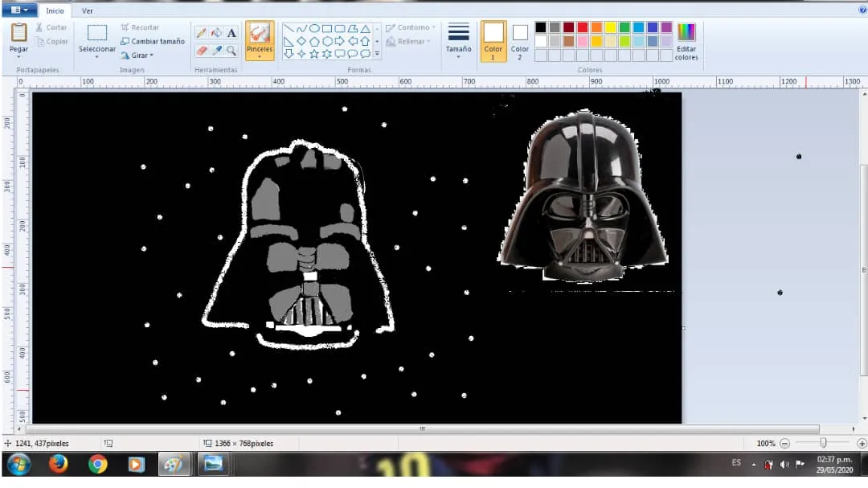
Task: Choose the four-point star shape
Action: pos(301,54)
